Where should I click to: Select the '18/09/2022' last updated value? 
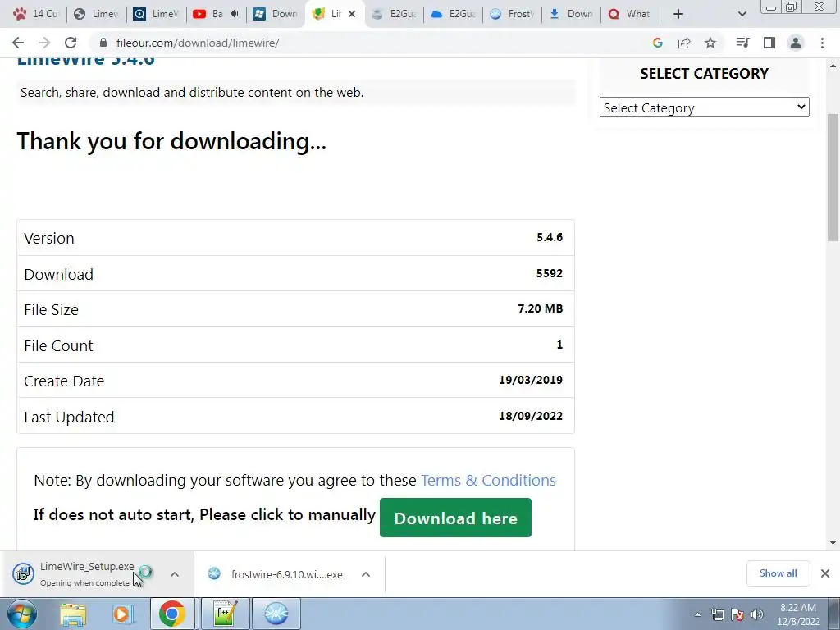click(x=531, y=416)
